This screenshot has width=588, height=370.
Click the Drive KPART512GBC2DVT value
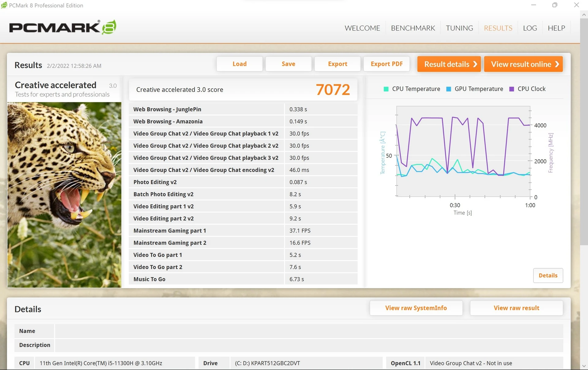point(267,363)
